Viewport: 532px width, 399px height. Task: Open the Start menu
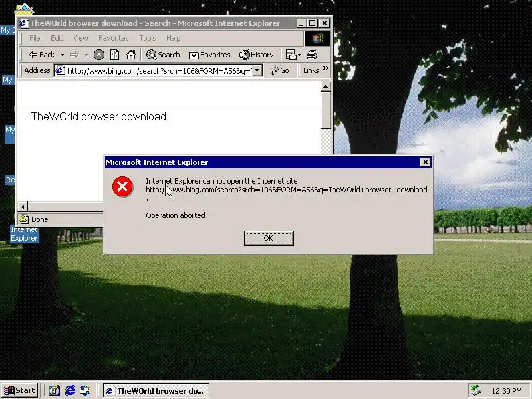coord(20,390)
